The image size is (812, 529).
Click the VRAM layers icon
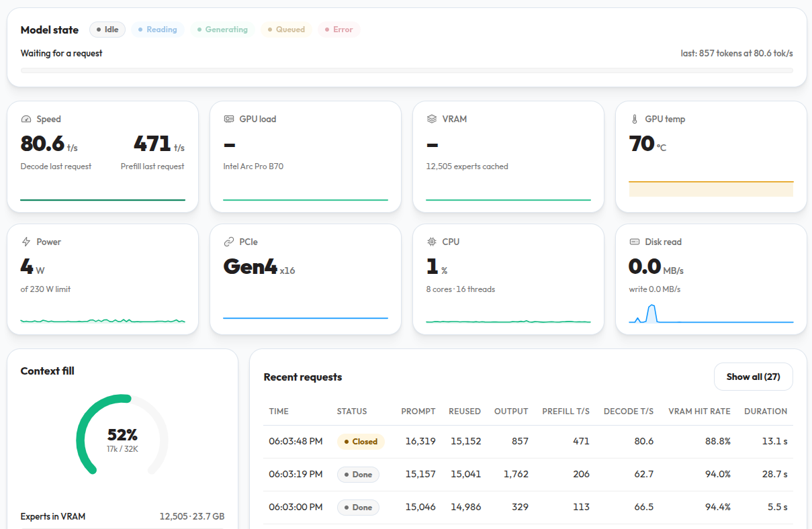tap(431, 119)
